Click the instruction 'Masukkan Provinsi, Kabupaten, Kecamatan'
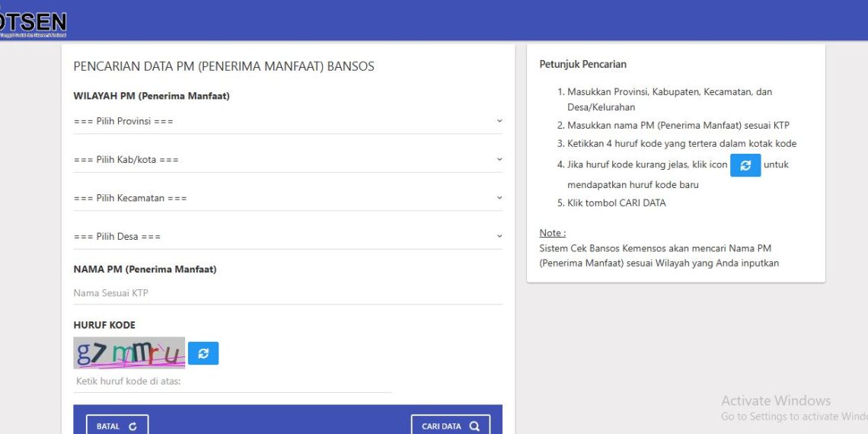868x434 pixels. (670, 100)
